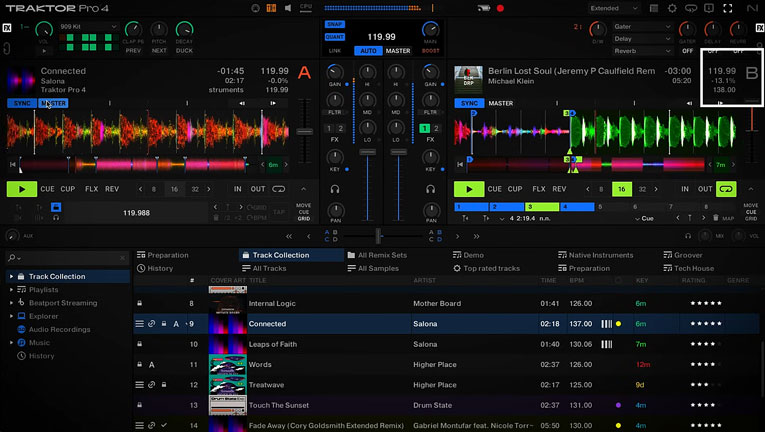The width and height of the screenshot is (765, 432).
Task: Skip to start of Deck A track
Action: (x=13, y=165)
